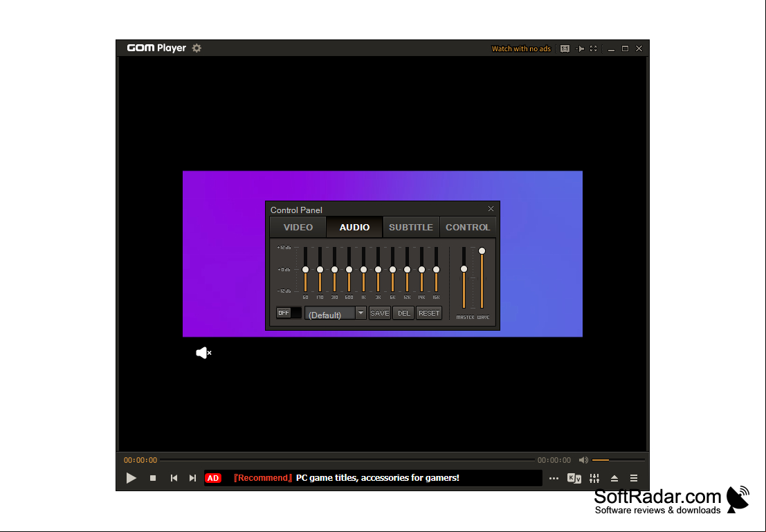766x532 pixels.
Task: Click the GOM Player logo
Action: coord(156,48)
